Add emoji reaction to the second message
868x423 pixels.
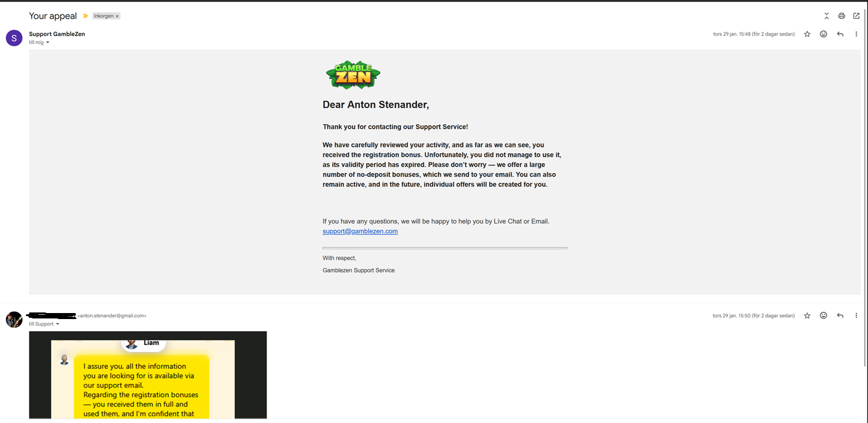click(x=823, y=315)
